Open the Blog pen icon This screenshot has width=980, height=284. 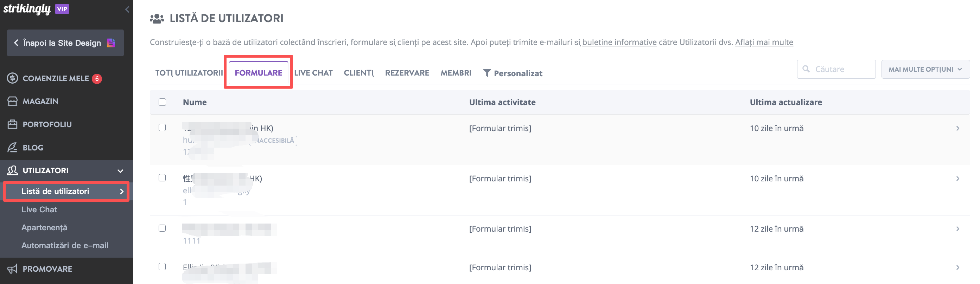point(13,148)
